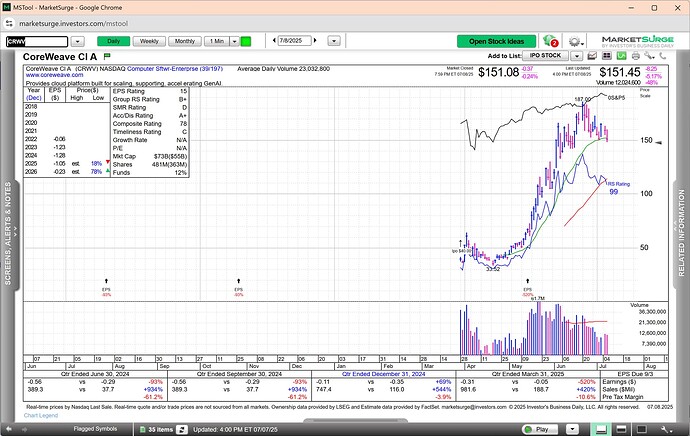The image size is (690, 436).
Task: Click the Qtr Ended December 31, 2024 link
Action: coord(384,374)
